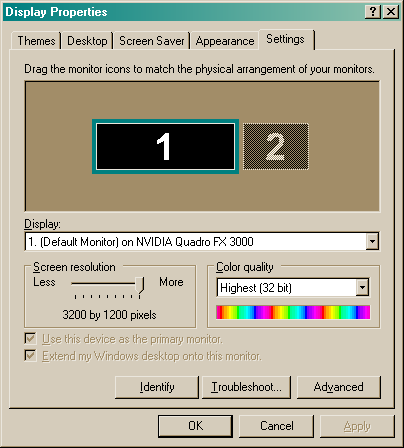Click the screen resolution slider thumb

point(140,285)
